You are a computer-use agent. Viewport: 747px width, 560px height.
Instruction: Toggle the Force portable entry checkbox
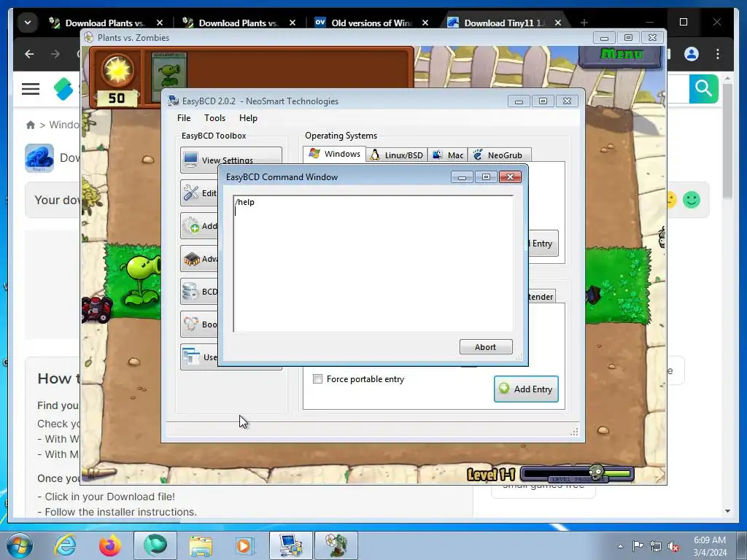click(318, 379)
